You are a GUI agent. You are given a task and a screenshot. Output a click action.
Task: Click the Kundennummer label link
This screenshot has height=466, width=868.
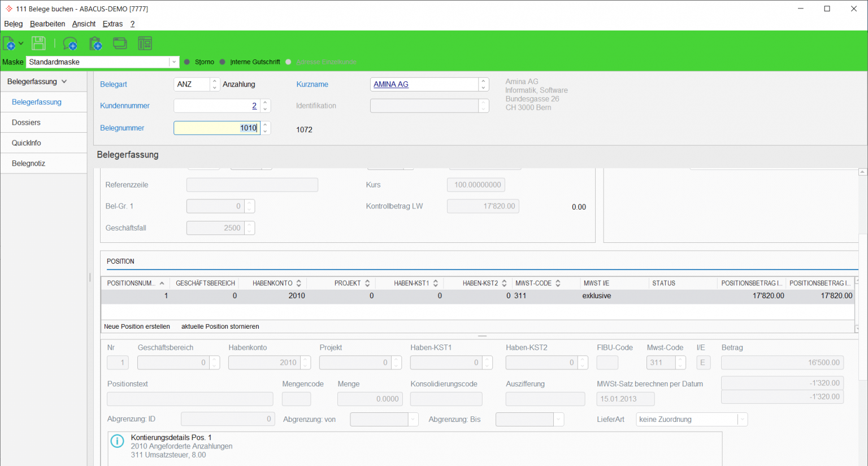tap(125, 106)
